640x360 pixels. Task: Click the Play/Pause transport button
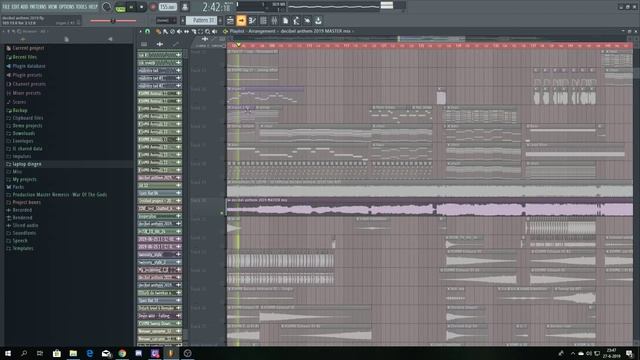131,7
